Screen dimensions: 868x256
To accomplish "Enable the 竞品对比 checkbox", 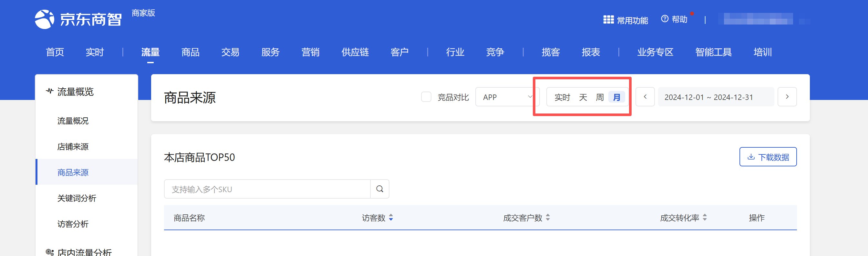I will 426,97.
